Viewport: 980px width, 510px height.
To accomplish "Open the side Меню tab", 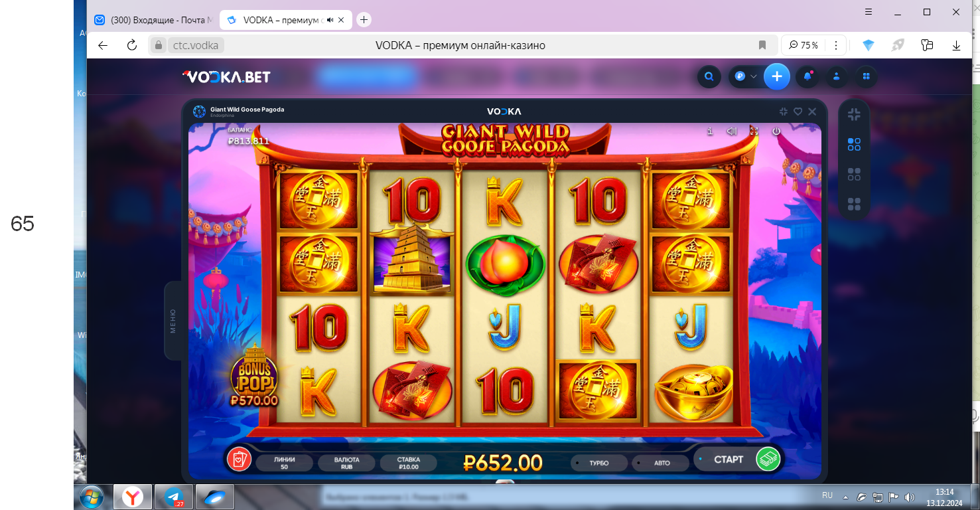I will (173, 321).
